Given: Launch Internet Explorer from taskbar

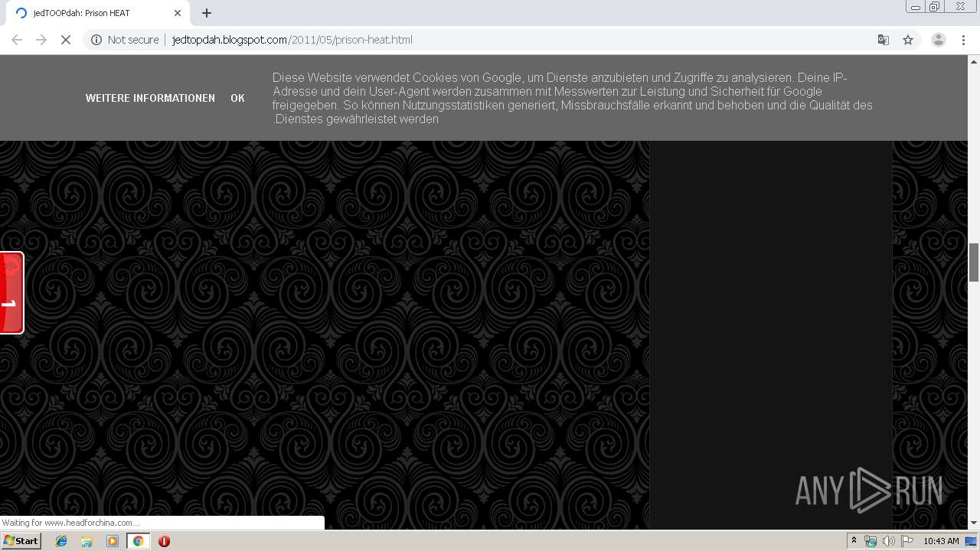Looking at the screenshot, I should point(61,541).
